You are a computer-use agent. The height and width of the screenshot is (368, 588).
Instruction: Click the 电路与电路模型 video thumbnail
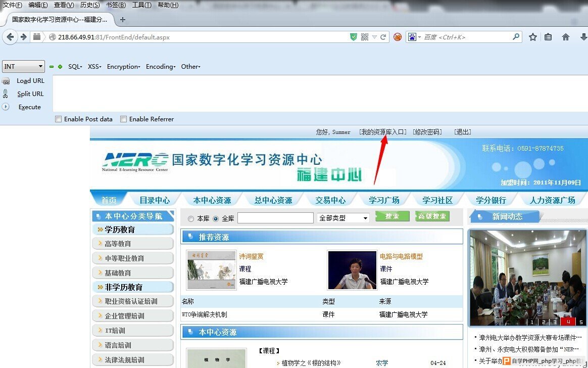pos(352,270)
